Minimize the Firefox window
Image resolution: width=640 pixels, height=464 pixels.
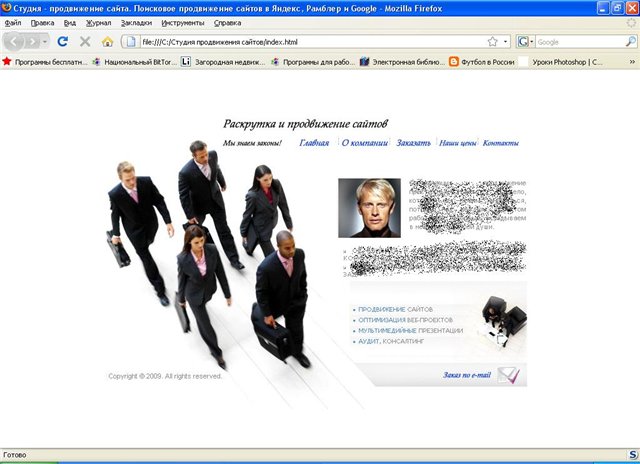(x=603, y=8)
